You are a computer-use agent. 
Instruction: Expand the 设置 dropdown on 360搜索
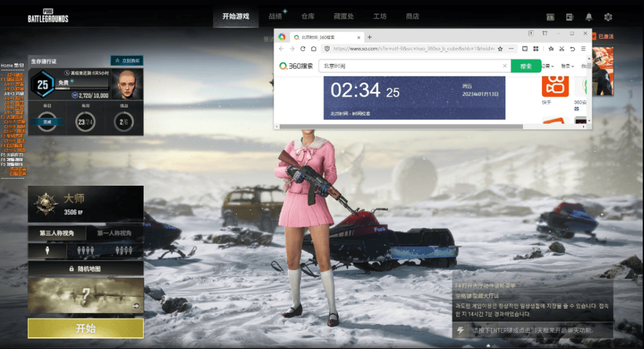548,66
